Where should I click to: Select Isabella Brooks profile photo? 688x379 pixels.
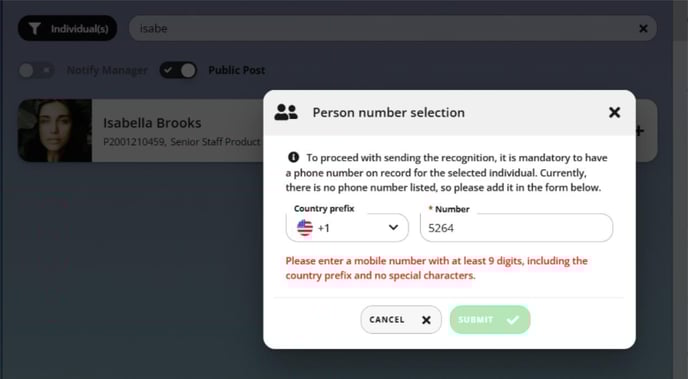click(55, 130)
